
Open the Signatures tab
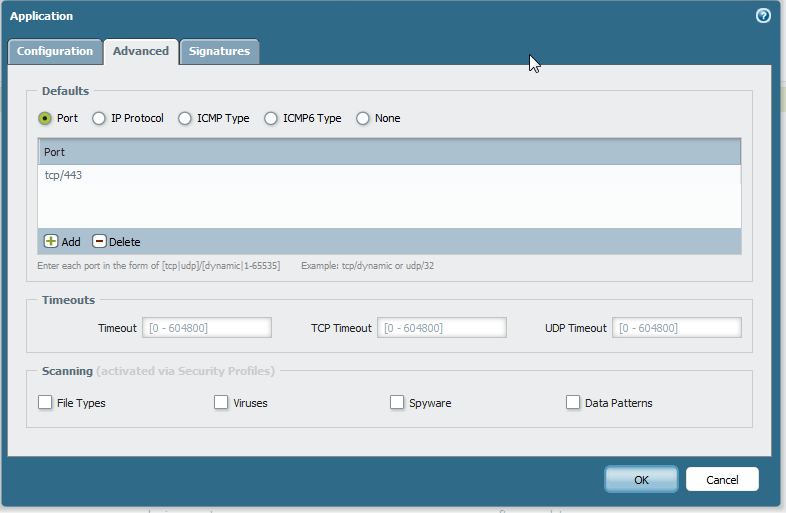point(219,51)
